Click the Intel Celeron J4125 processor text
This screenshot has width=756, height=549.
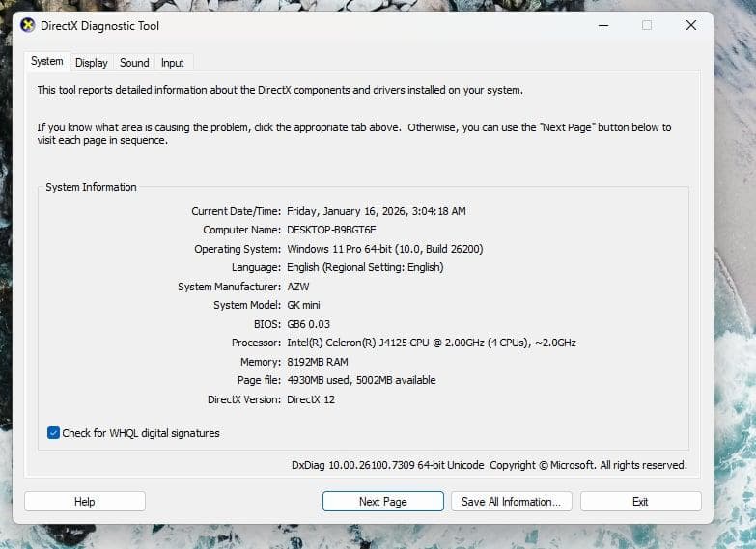431,343
